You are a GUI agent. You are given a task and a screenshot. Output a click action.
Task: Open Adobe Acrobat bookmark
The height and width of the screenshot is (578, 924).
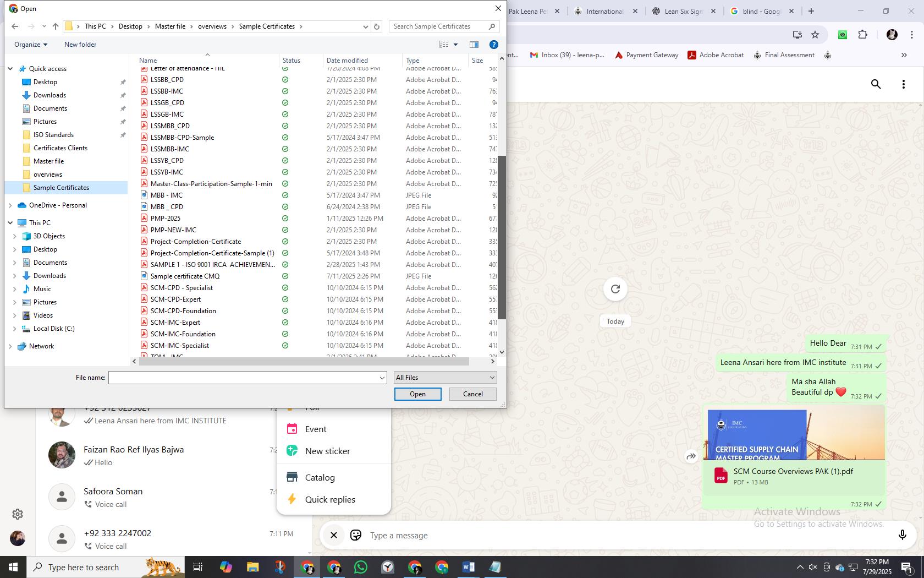[x=716, y=55]
